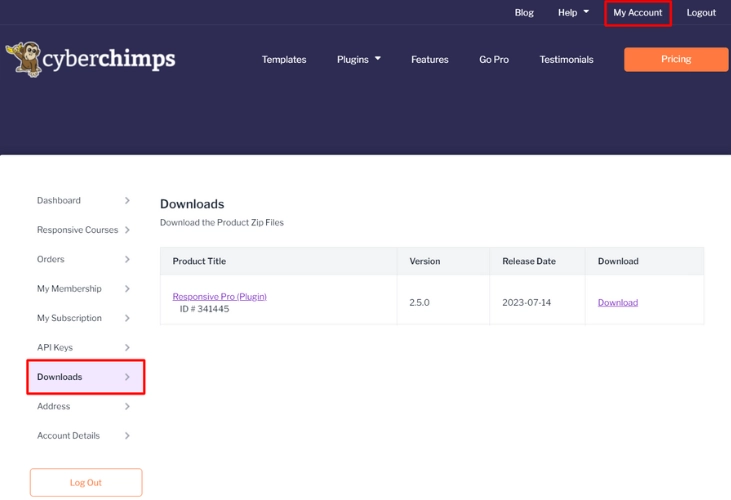Click chevron next to Downloads
Image resolution: width=731 pixels, height=500 pixels.
click(x=127, y=377)
